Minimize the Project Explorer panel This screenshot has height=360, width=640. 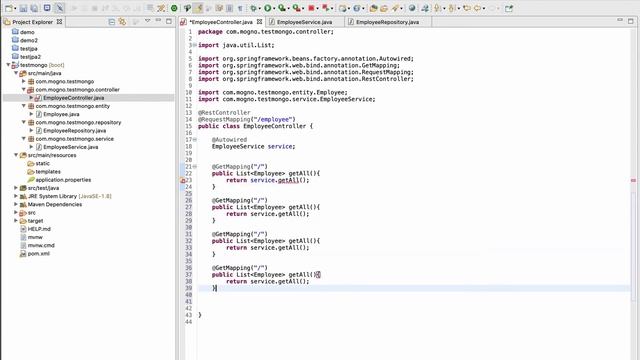point(158,20)
